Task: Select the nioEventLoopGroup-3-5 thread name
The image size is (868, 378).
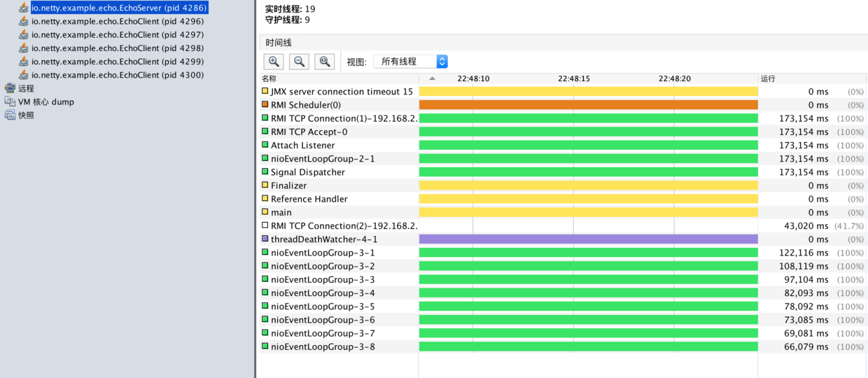Action: pyautogui.click(x=323, y=306)
